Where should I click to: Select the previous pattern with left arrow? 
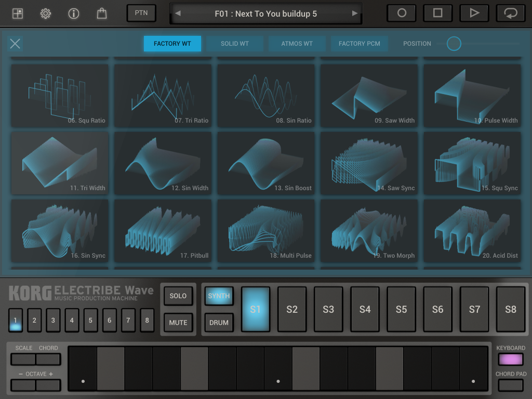[179, 14]
